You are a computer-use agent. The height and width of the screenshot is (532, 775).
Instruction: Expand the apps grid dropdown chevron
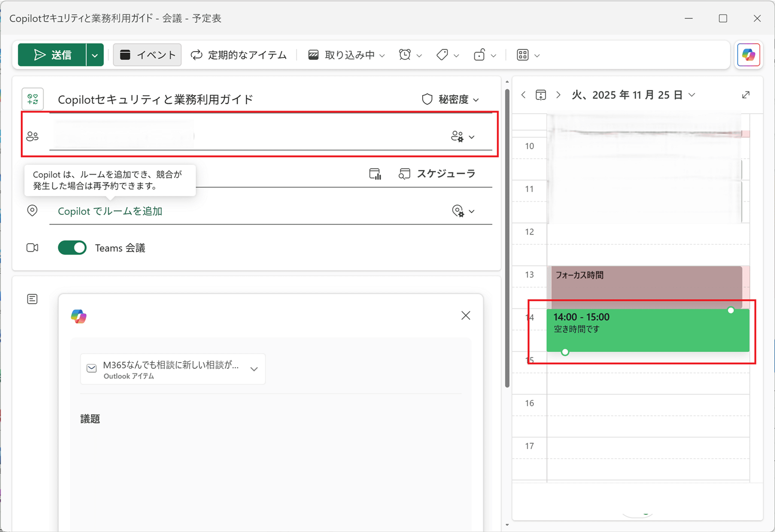(x=537, y=55)
